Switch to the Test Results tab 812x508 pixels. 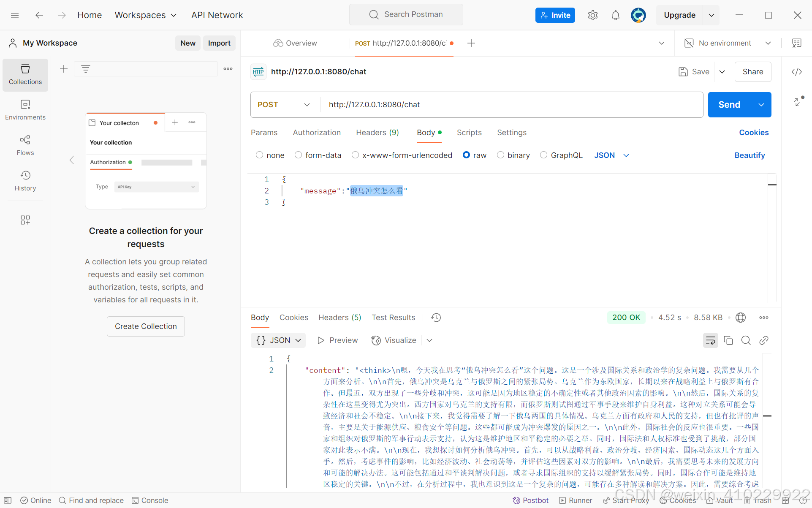point(393,317)
